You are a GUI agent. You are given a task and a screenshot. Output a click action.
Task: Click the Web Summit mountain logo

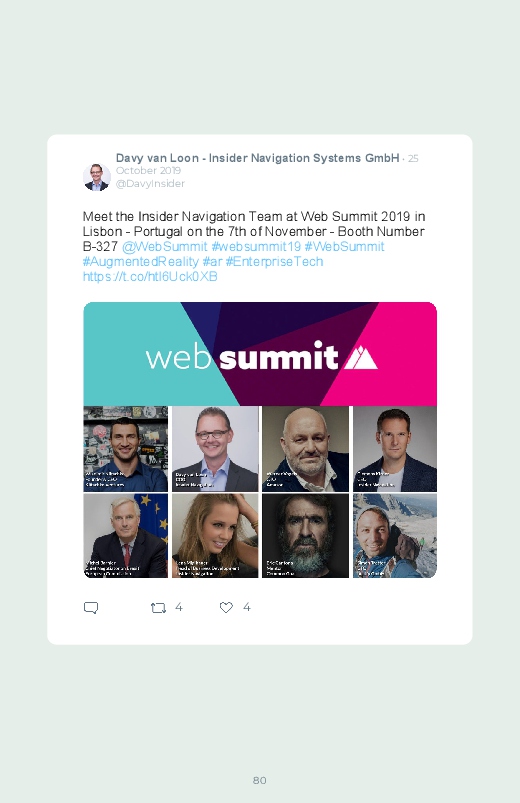coord(361,357)
